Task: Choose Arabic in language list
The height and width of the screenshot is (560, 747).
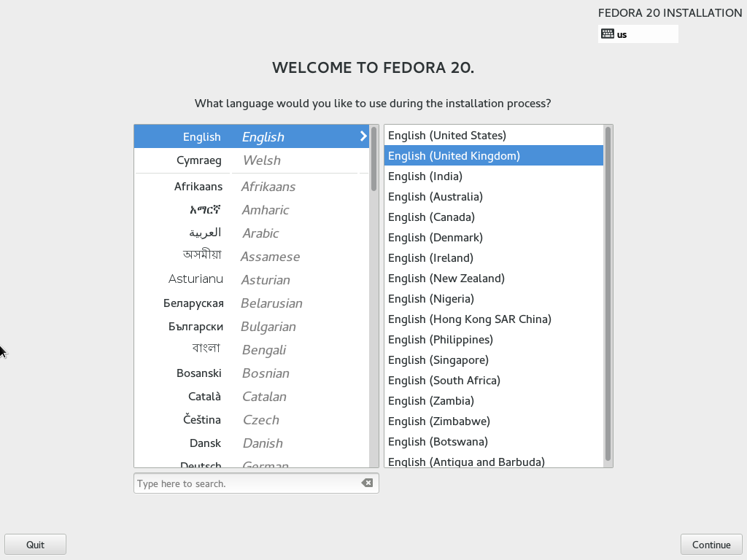Action: point(252,233)
